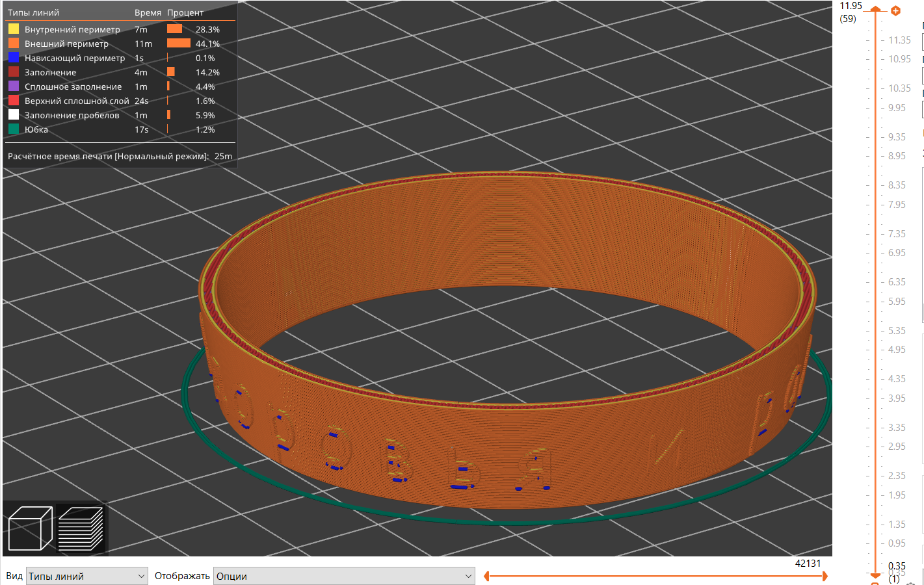This screenshot has width=924, height=585.
Task: Add color change at top layer
Action: pyautogui.click(x=895, y=10)
